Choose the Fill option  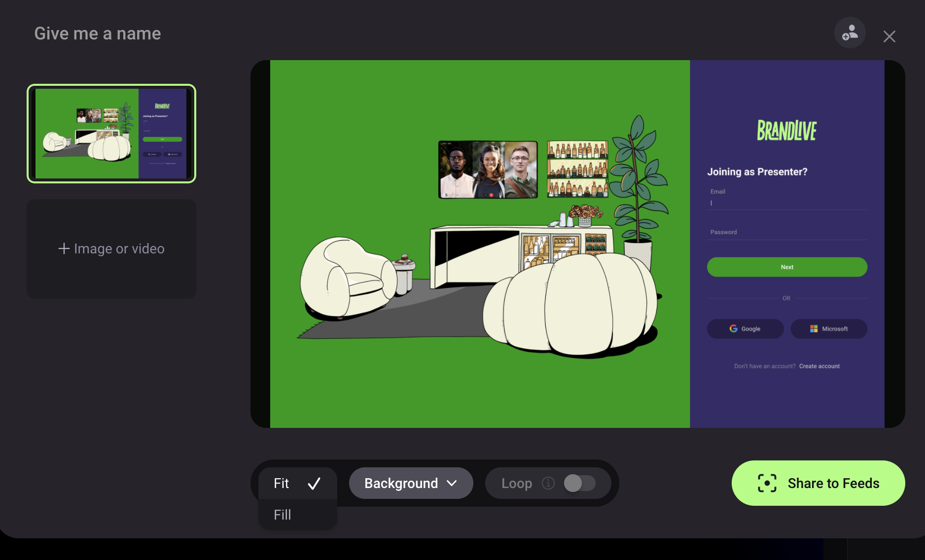pyautogui.click(x=297, y=515)
